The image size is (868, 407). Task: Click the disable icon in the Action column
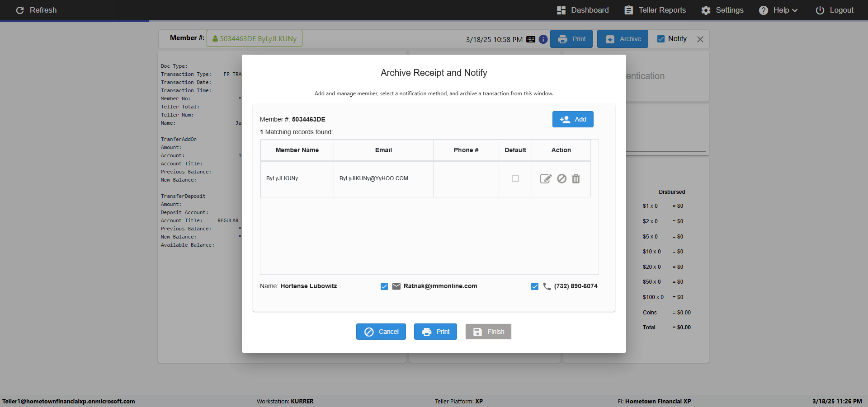561,179
